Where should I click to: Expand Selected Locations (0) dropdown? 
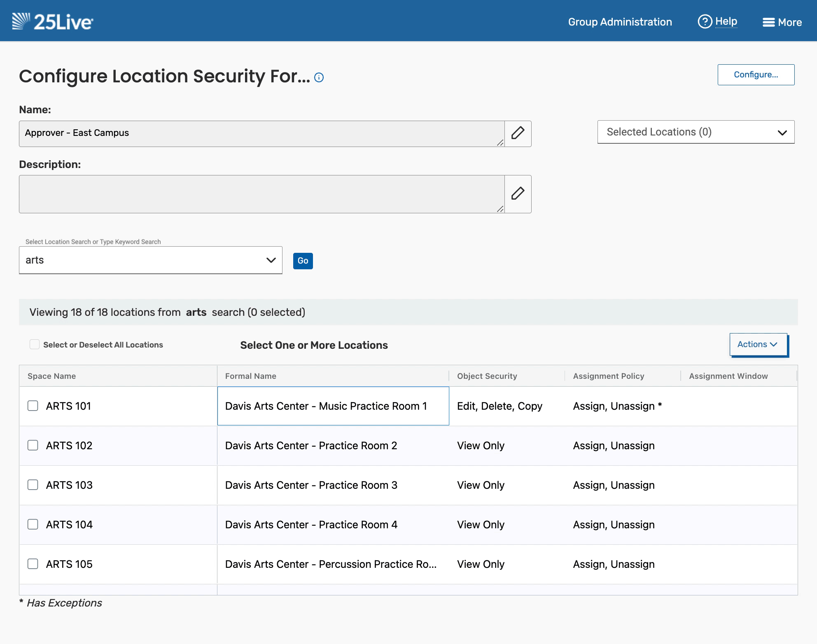[696, 132]
